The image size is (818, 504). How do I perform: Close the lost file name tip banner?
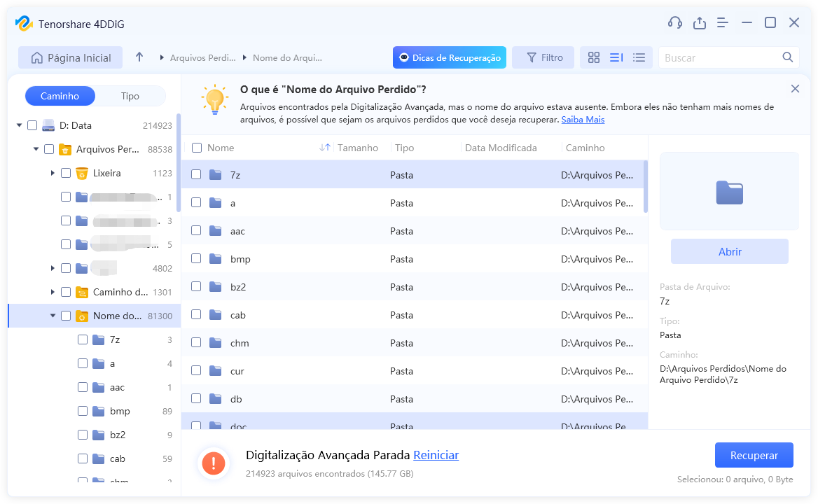795,89
